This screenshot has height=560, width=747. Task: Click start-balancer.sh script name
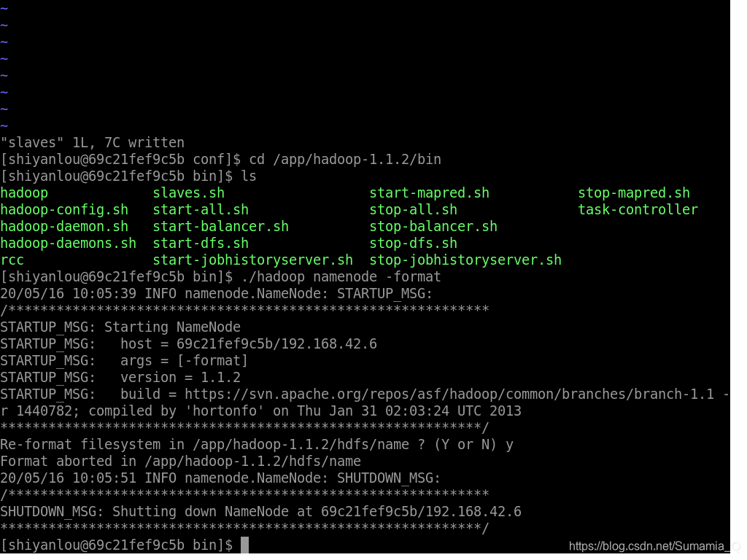(x=220, y=227)
